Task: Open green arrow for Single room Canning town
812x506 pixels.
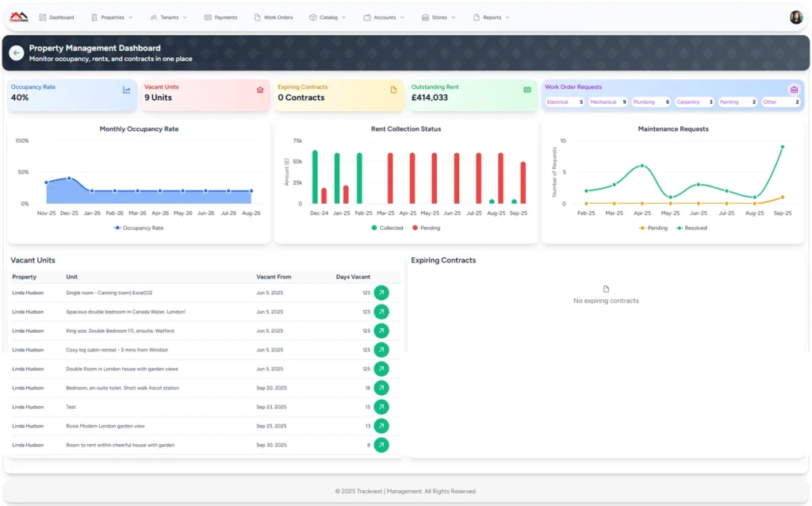Action: pyautogui.click(x=381, y=293)
